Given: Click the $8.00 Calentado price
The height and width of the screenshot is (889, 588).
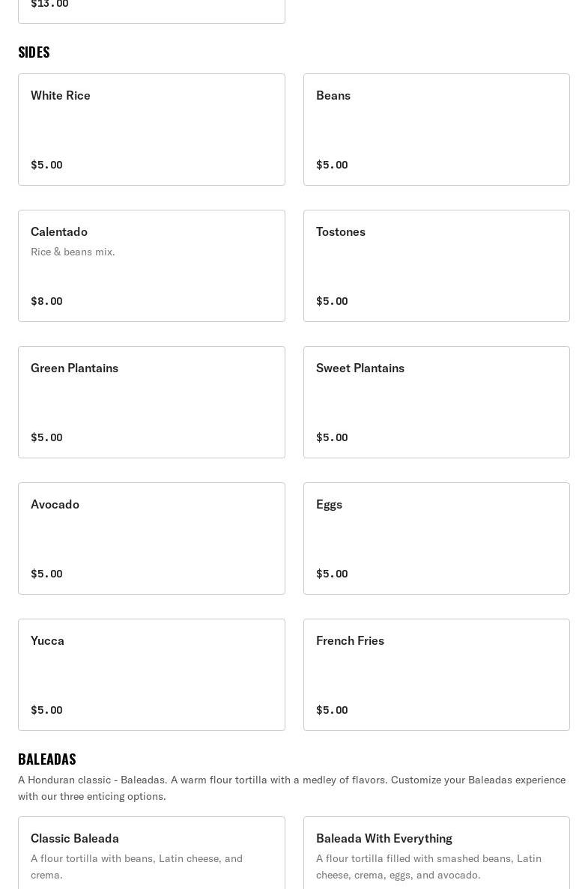Looking at the screenshot, I should [46, 301].
